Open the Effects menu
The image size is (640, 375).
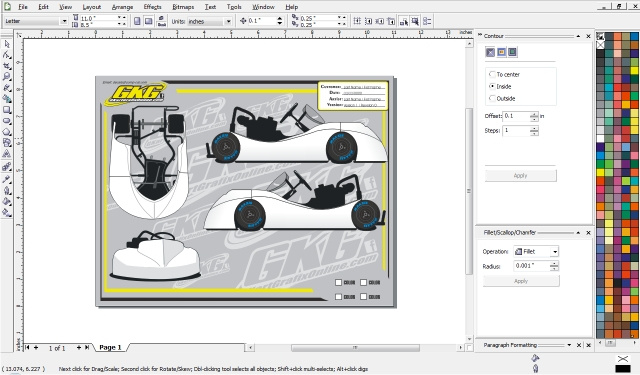(x=152, y=7)
